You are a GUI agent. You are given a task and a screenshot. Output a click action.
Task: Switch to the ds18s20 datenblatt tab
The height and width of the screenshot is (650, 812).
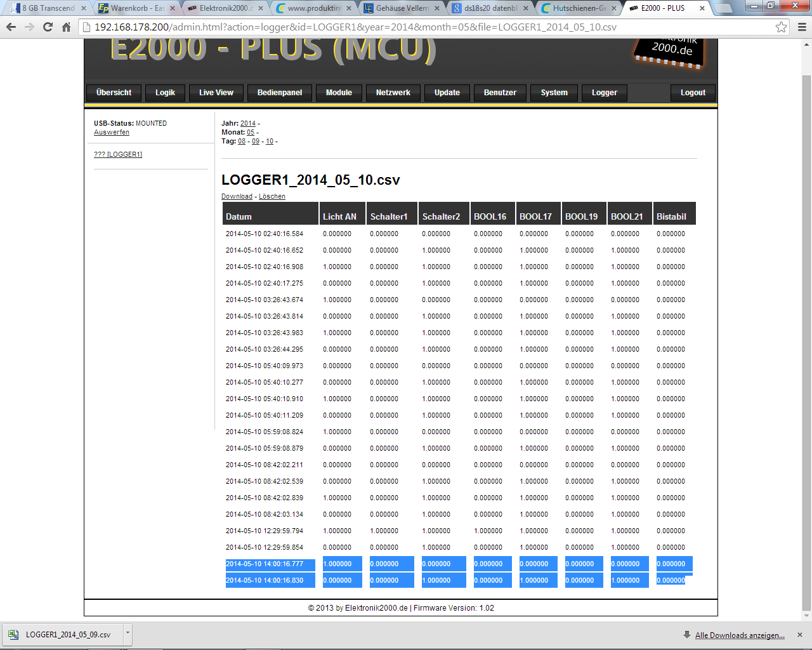[490, 8]
